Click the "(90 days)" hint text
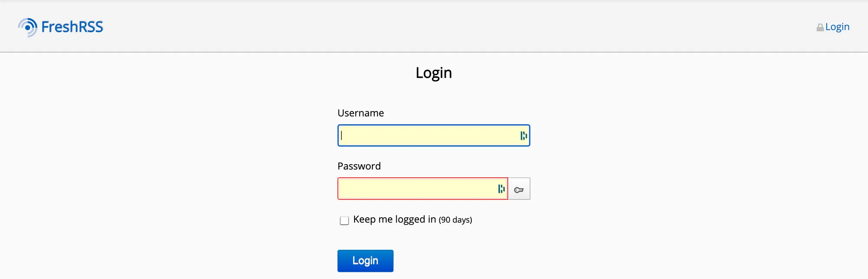 click(455, 220)
